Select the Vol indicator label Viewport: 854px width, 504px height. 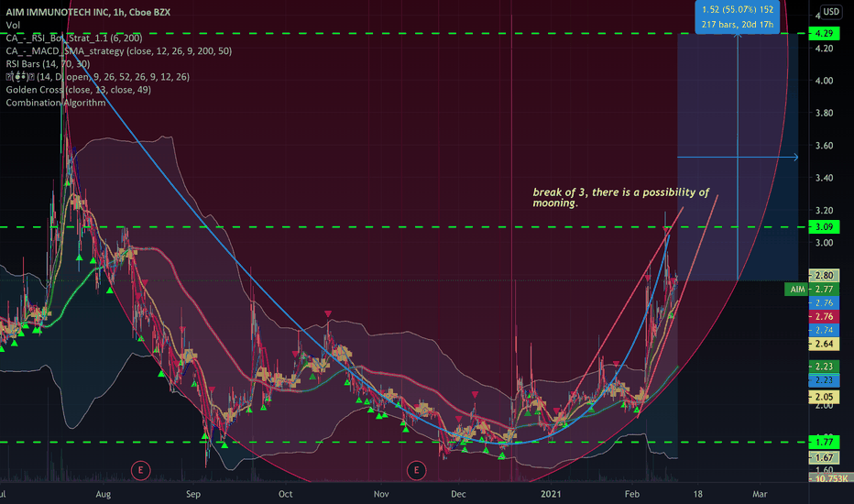[x=13, y=25]
